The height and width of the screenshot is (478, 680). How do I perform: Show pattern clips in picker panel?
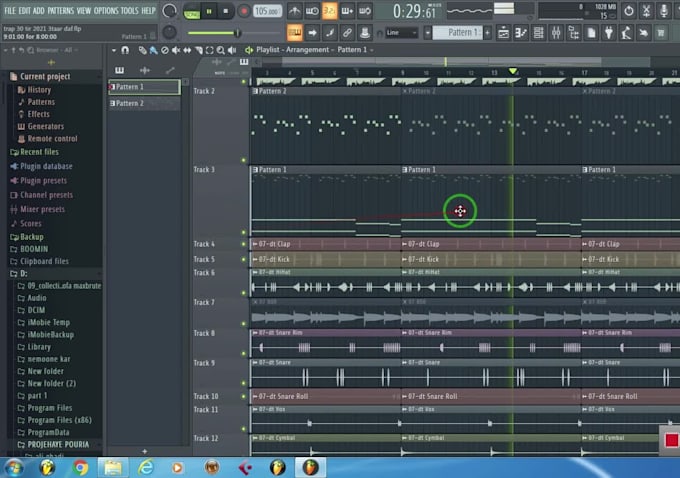(x=119, y=70)
